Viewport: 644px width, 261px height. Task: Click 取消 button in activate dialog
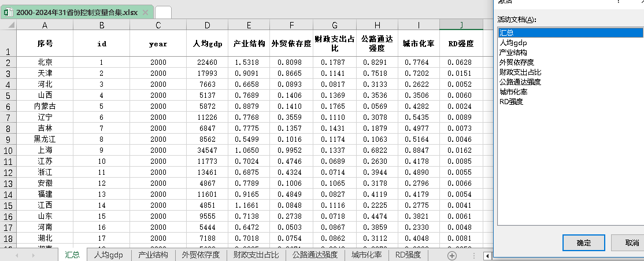pos(630,243)
